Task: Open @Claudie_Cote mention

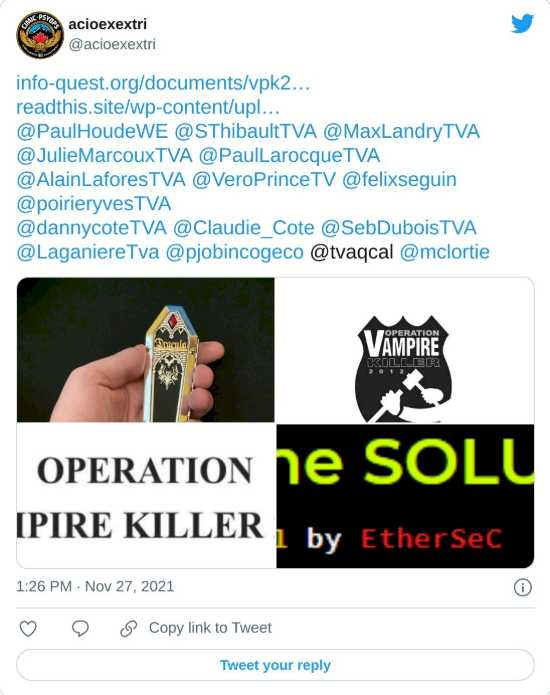Action: pyautogui.click(x=243, y=227)
